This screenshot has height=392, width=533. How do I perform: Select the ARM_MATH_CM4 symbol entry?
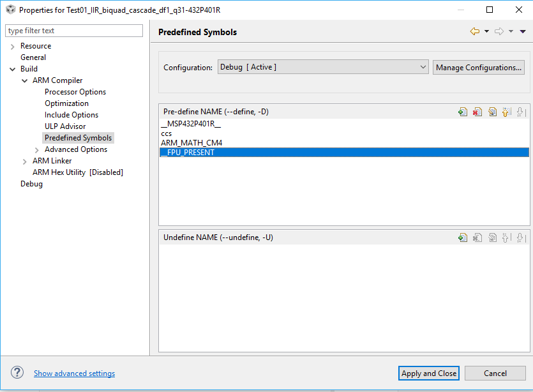191,143
